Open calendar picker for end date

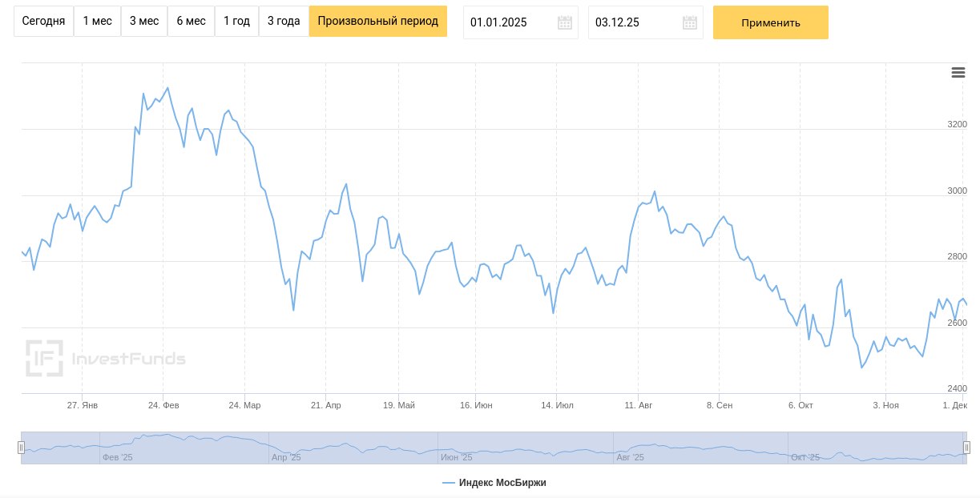(689, 22)
